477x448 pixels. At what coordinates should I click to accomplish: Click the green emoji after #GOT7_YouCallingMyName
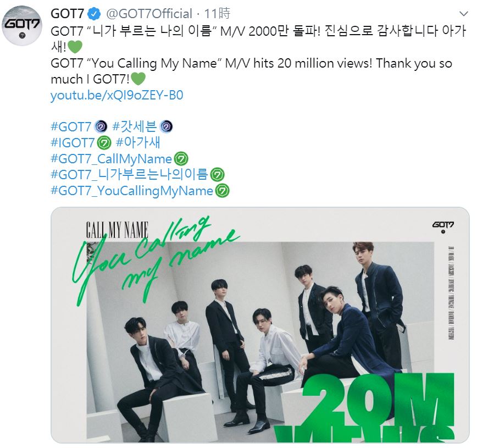pyautogui.click(x=223, y=191)
